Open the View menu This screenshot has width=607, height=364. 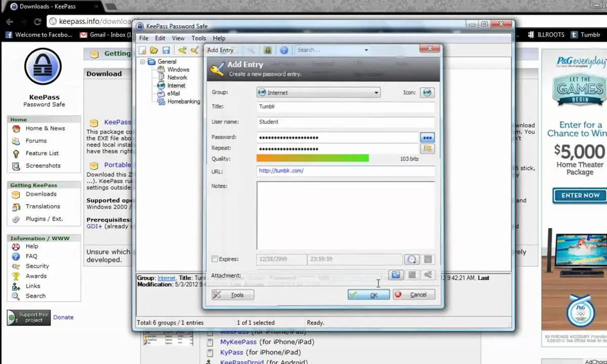[x=178, y=38]
